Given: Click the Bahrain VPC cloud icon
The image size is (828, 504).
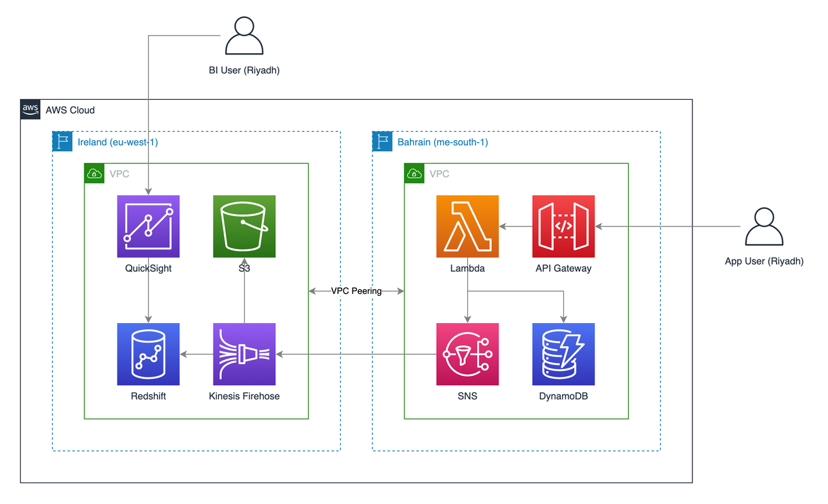Looking at the screenshot, I should [x=414, y=173].
